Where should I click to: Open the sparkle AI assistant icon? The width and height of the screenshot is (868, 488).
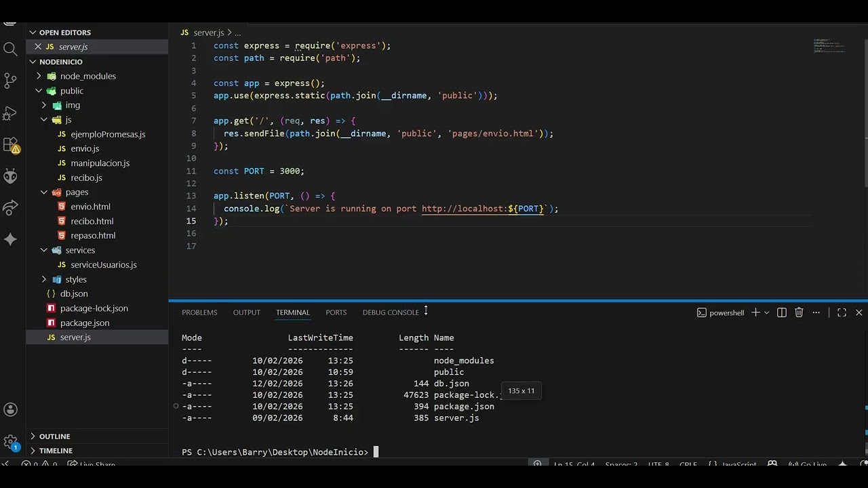click(x=10, y=239)
